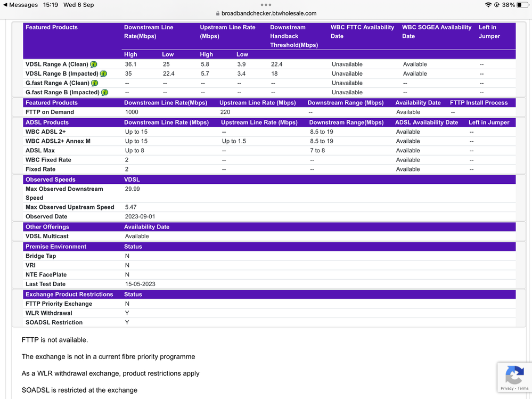This screenshot has width=532, height=399.
Task: Click the Observed Speeds section header
Action: coord(50,180)
